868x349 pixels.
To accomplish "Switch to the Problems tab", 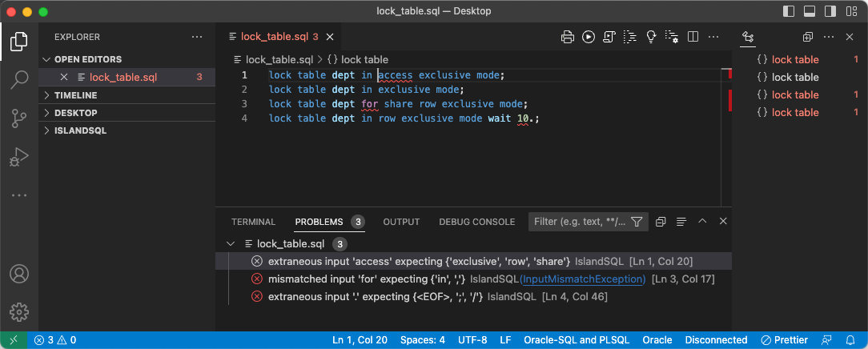I will coord(319,222).
